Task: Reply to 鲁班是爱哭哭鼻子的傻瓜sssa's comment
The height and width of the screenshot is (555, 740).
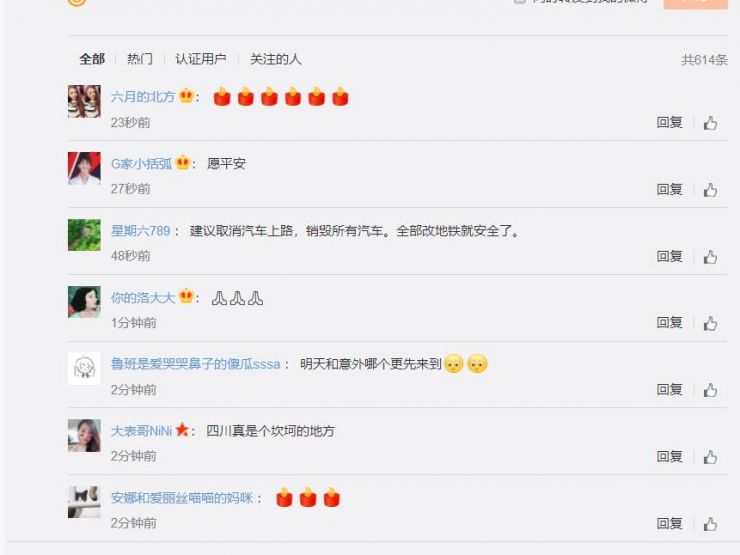Action: (670, 389)
